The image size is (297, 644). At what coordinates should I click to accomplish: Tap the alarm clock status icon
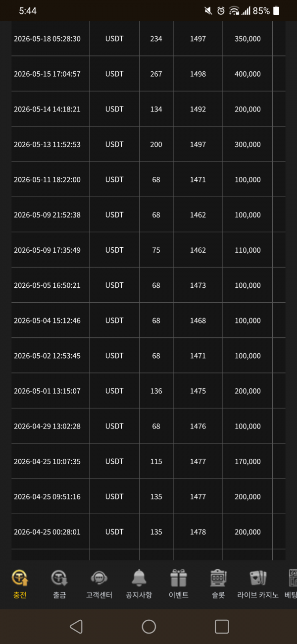pyautogui.click(x=221, y=10)
